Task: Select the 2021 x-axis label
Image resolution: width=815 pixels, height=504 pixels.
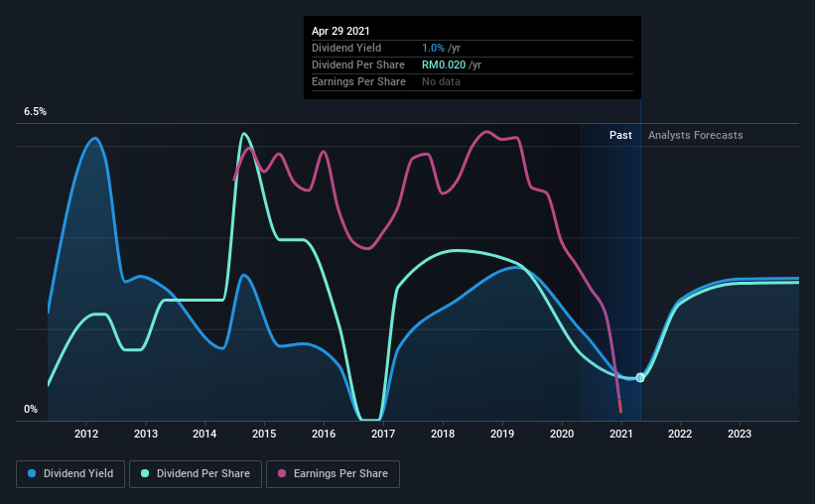Action: (621, 434)
